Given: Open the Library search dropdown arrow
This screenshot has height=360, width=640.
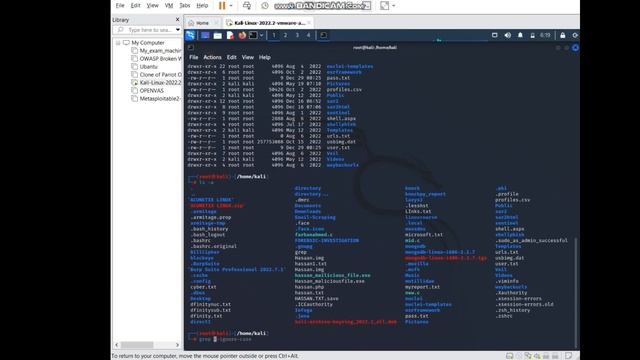Looking at the screenshot, I should pos(178,30).
